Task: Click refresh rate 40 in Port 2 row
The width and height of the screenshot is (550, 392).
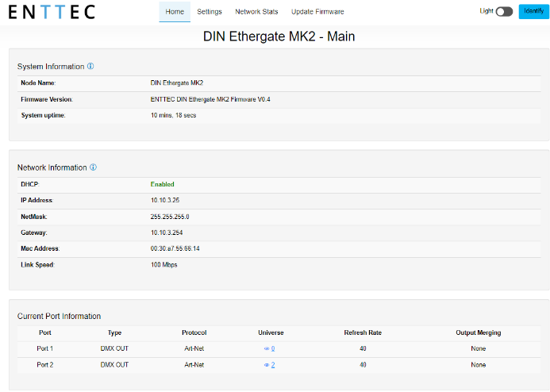Action: 363,365
